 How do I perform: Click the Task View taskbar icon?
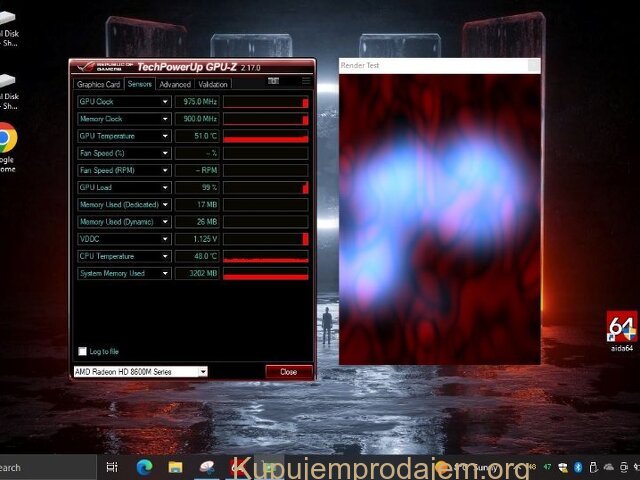pyautogui.click(x=112, y=467)
